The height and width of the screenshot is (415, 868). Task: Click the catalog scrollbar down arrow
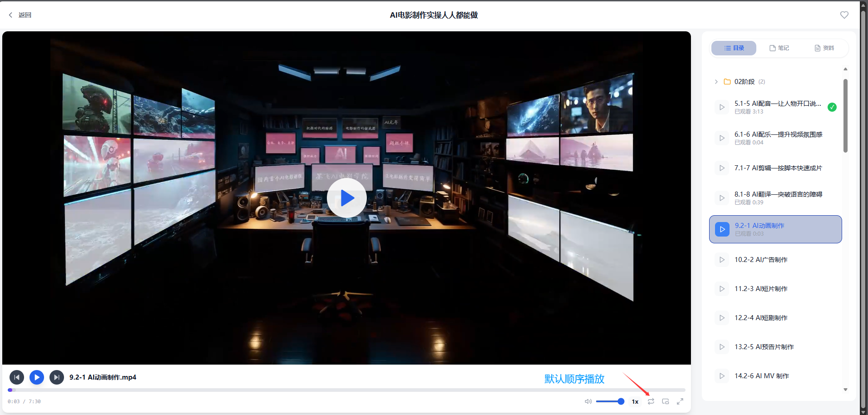click(845, 390)
